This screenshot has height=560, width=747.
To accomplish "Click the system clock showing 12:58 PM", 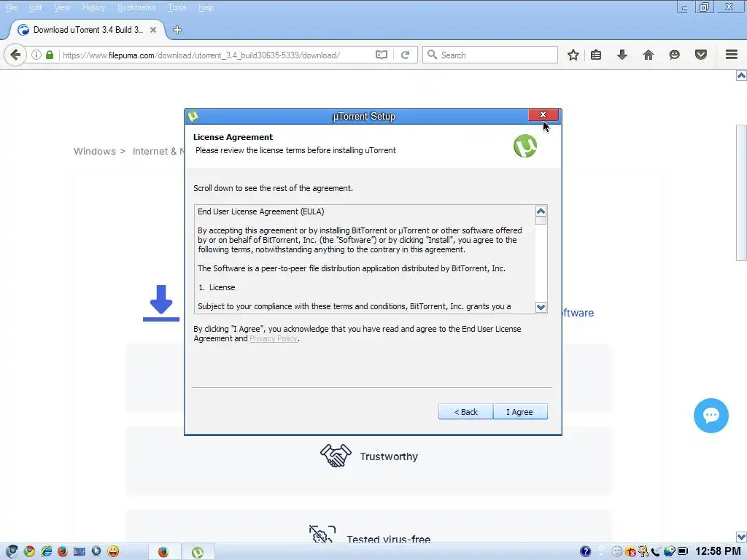I will pyautogui.click(x=718, y=551).
